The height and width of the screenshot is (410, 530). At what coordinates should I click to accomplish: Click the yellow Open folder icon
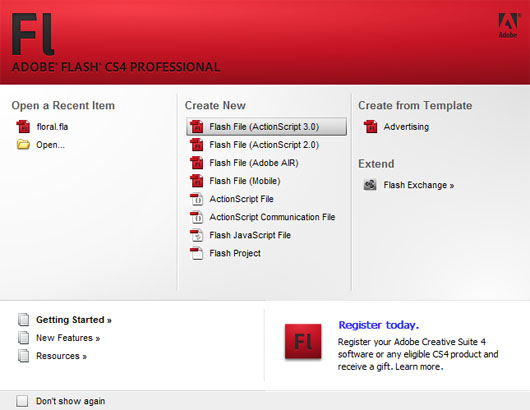[x=23, y=145]
